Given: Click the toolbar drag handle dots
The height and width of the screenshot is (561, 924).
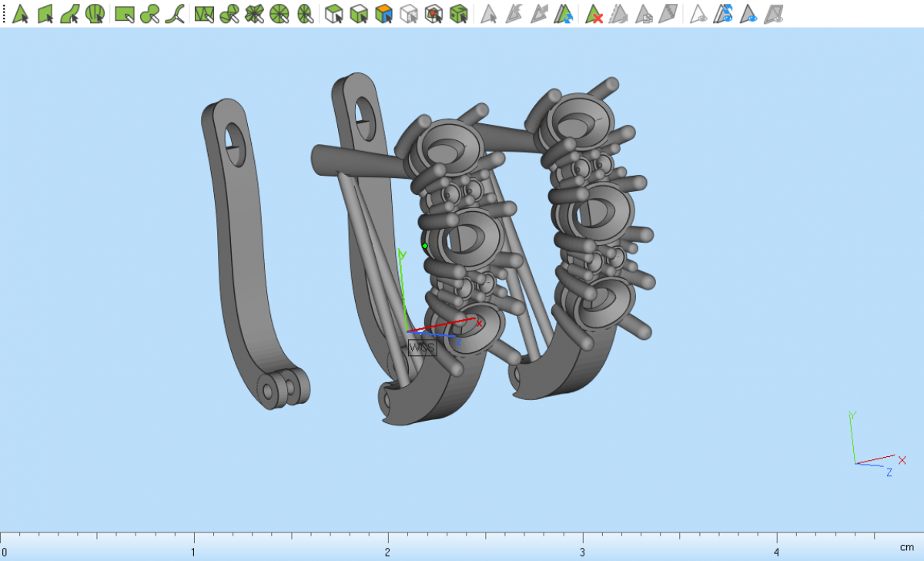Looking at the screenshot, I should pos(4,13).
